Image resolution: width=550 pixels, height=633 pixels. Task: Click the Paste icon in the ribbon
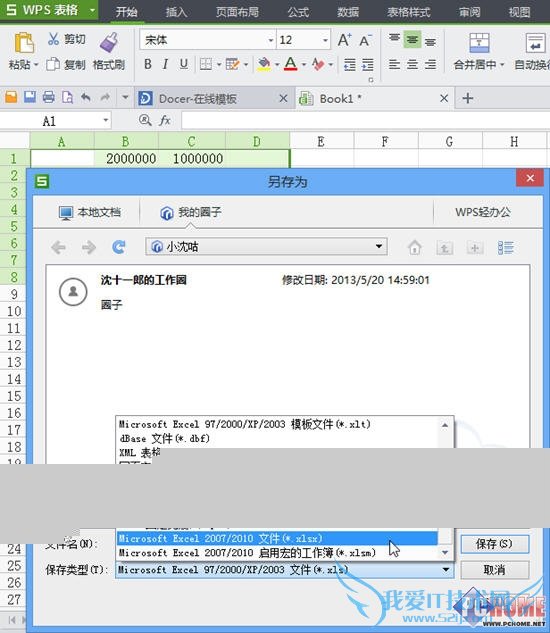click(x=24, y=43)
